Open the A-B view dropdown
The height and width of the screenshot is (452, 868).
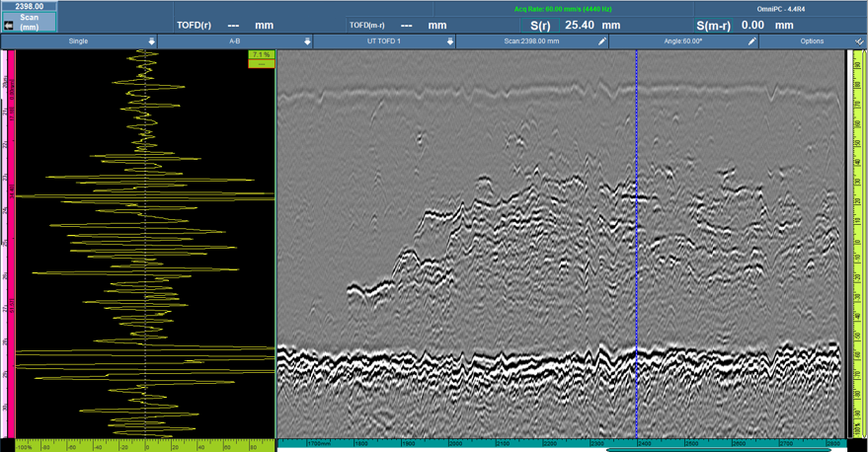click(x=307, y=41)
